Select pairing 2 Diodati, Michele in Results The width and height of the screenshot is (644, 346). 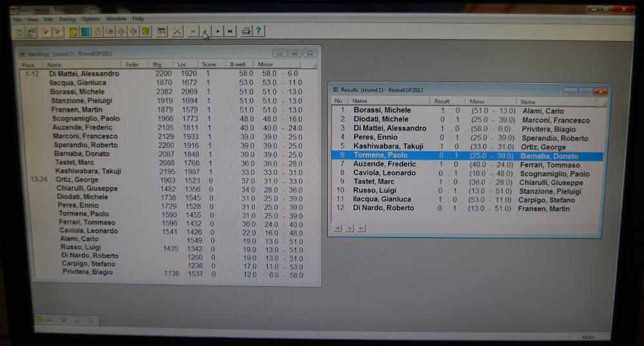tap(468, 120)
